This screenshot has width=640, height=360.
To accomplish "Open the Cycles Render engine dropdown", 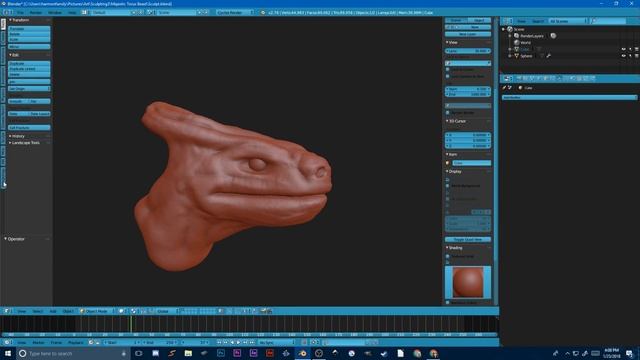I will coord(235,13).
